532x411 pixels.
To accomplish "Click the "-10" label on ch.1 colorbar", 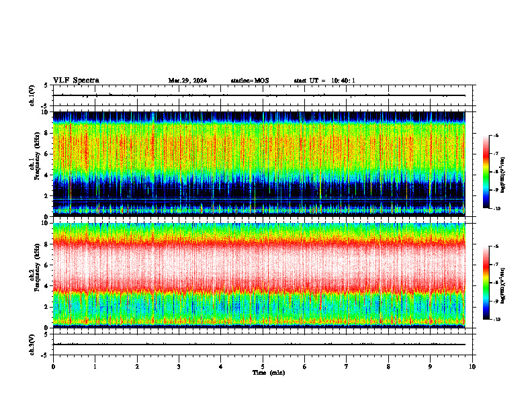I will (496, 209).
